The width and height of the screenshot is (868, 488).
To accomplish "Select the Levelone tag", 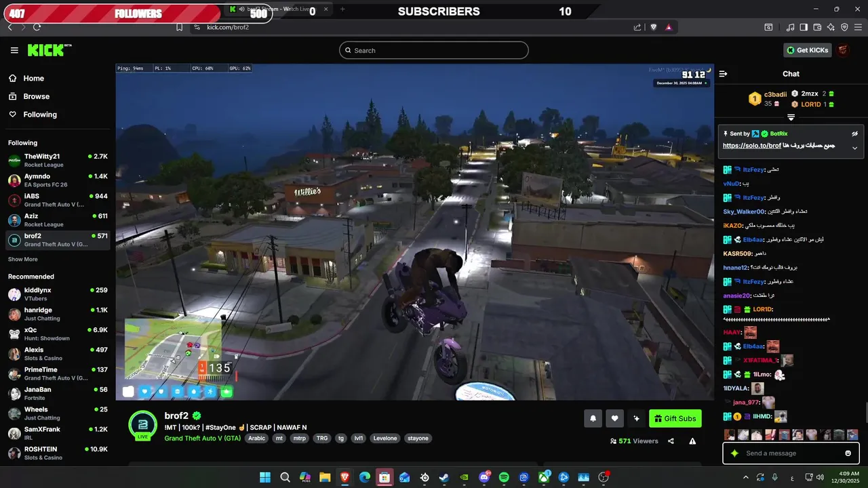I will (x=385, y=438).
